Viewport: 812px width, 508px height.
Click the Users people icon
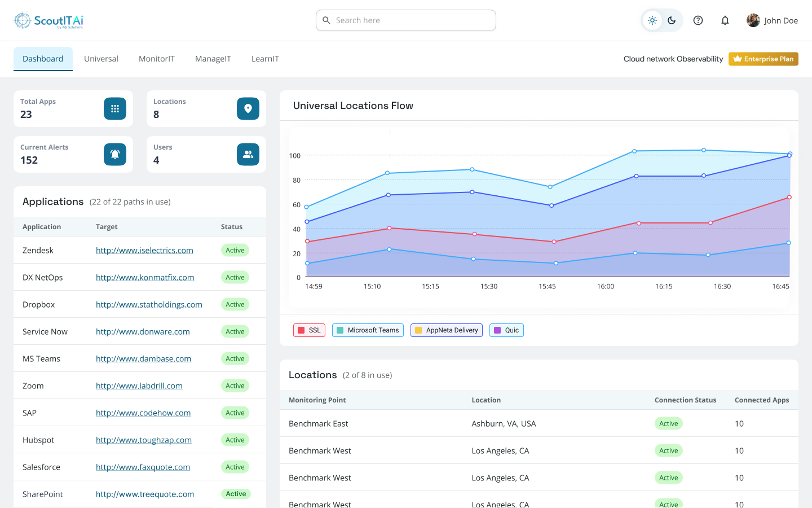[x=248, y=154]
